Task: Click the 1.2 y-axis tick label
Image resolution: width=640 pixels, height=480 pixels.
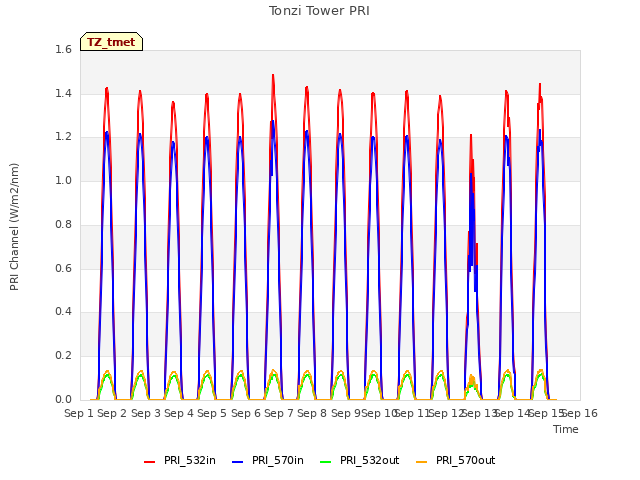Action: point(63,137)
